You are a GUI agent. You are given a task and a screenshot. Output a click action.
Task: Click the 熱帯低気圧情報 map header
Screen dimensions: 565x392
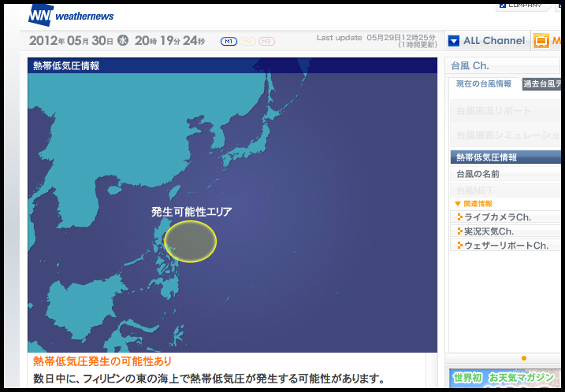66,65
